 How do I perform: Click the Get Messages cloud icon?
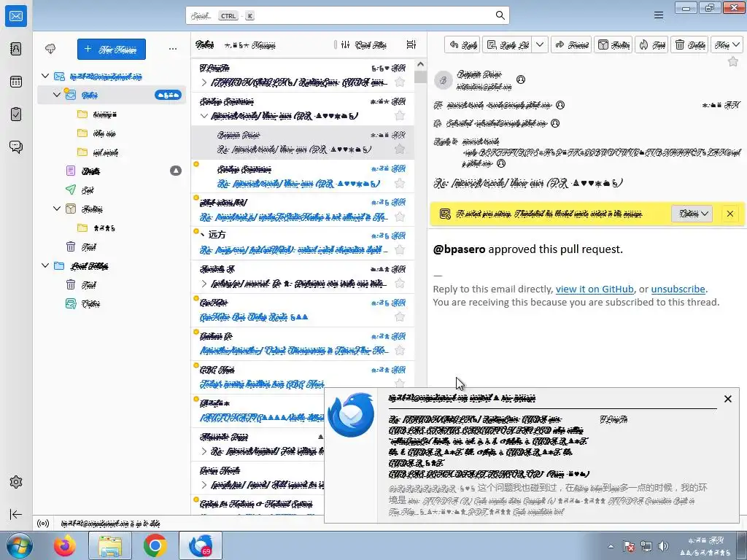click(50, 49)
